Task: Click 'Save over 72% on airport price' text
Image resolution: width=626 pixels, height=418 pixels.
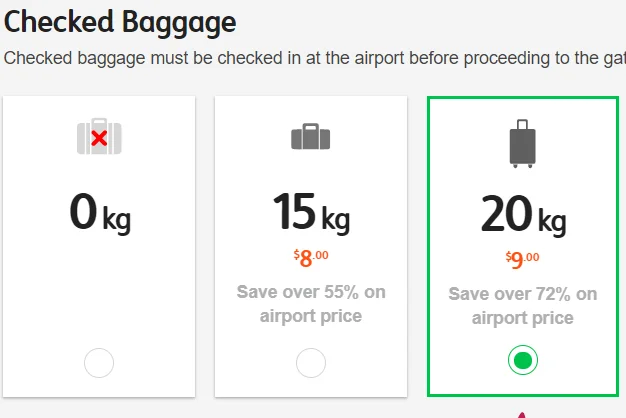Action: pos(522,306)
